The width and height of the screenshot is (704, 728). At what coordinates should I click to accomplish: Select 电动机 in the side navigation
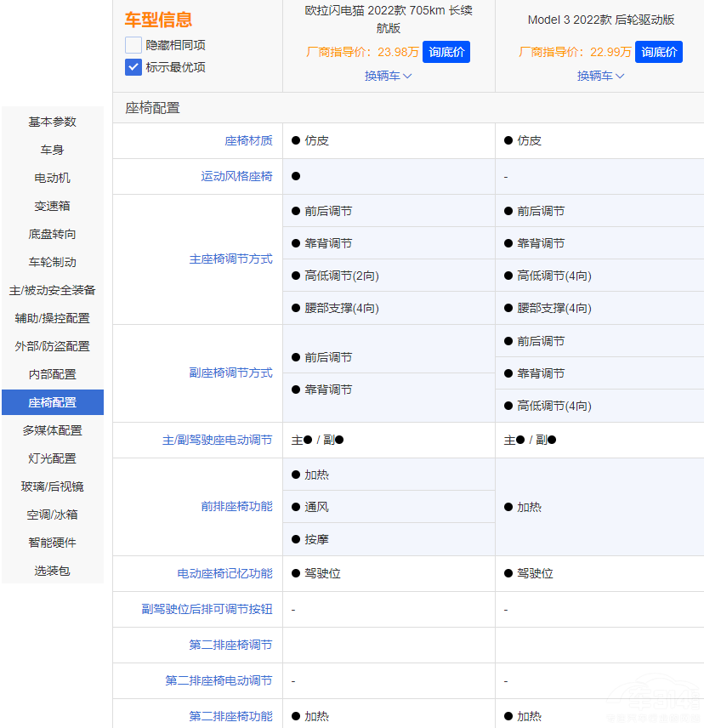pos(53,178)
